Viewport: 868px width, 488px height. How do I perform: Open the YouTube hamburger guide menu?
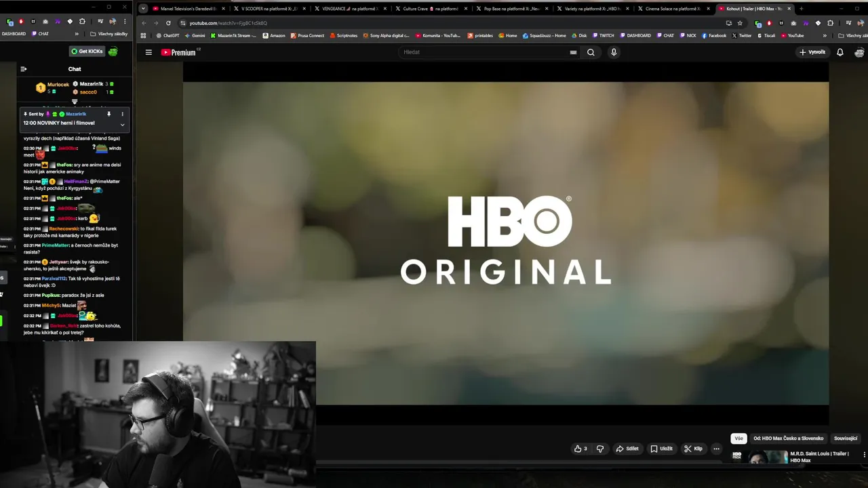149,52
